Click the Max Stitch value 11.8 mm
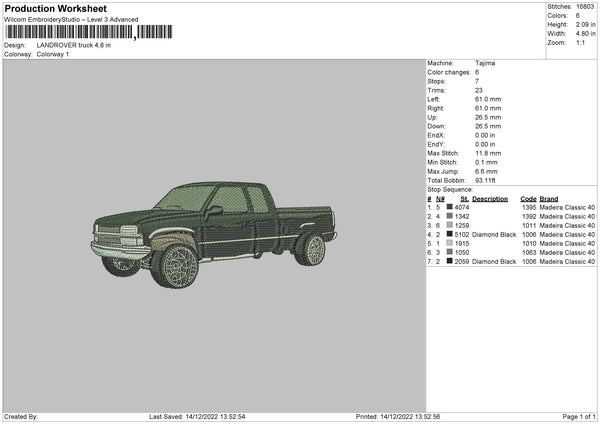Screen dimensions: 600x424 [488, 153]
